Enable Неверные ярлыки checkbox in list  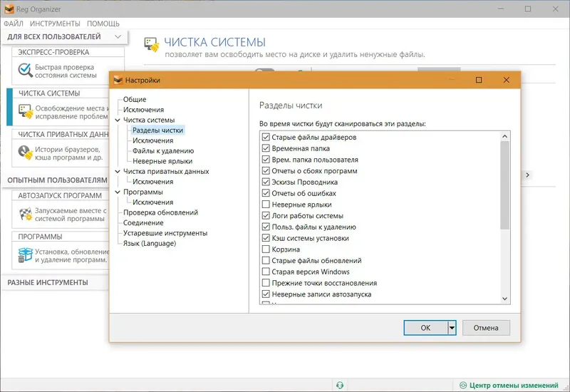[x=266, y=205]
